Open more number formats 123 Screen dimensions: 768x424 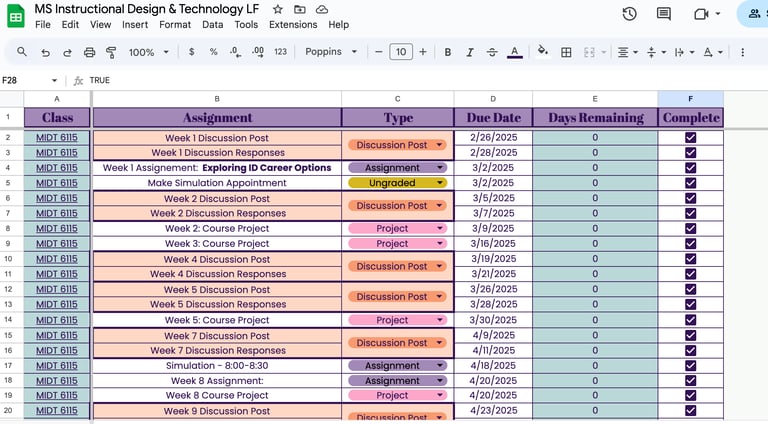(x=280, y=51)
